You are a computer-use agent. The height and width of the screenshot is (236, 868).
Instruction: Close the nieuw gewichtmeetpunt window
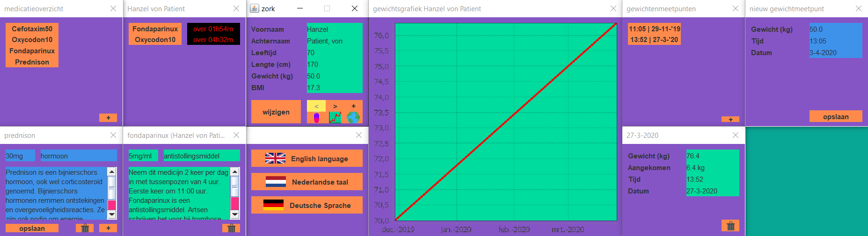(x=859, y=8)
